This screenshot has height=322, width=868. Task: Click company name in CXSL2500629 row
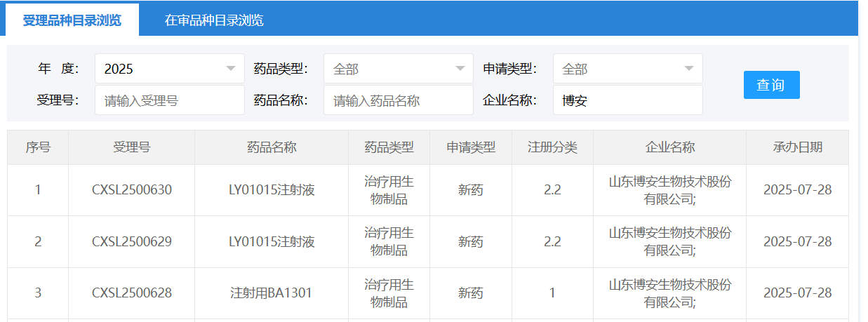pos(670,242)
